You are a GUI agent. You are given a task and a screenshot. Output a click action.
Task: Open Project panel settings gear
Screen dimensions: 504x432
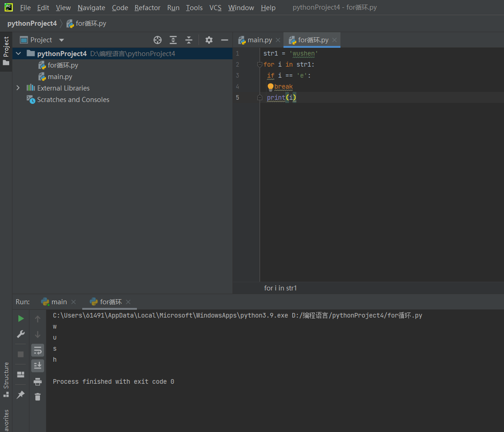tap(209, 40)
